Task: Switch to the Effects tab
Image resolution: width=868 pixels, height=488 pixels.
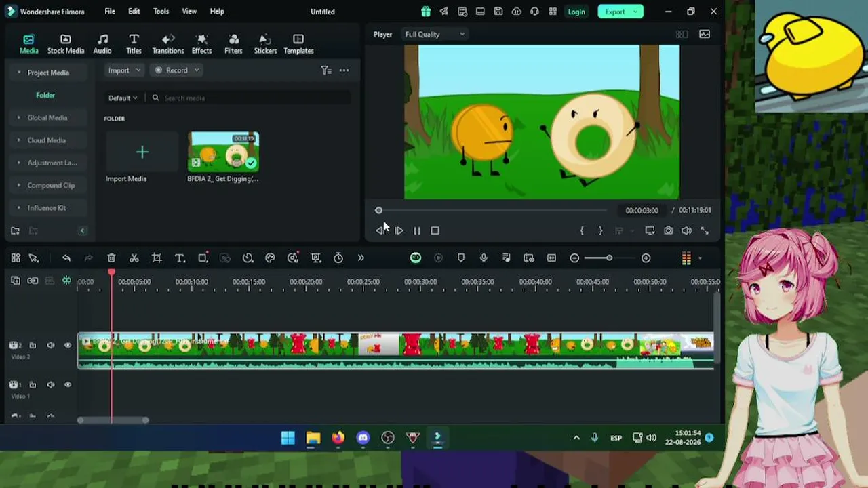Action: (201, 44)
